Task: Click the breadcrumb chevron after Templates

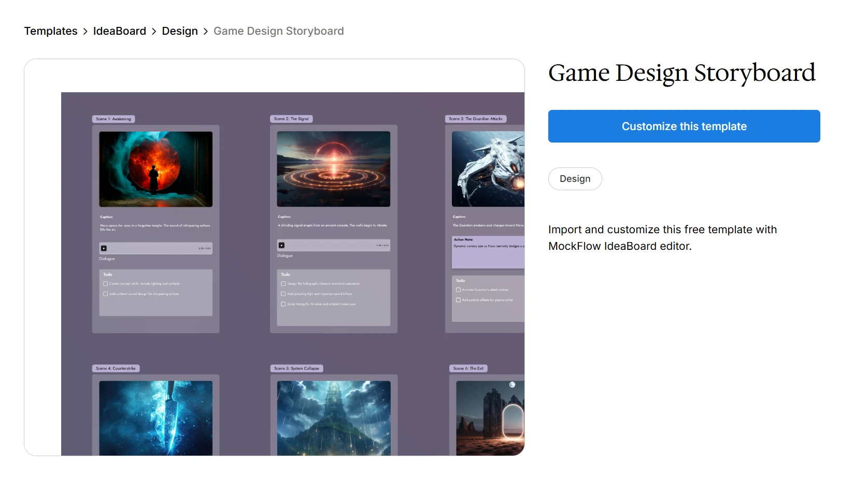Action: click(x=86, y=32)
